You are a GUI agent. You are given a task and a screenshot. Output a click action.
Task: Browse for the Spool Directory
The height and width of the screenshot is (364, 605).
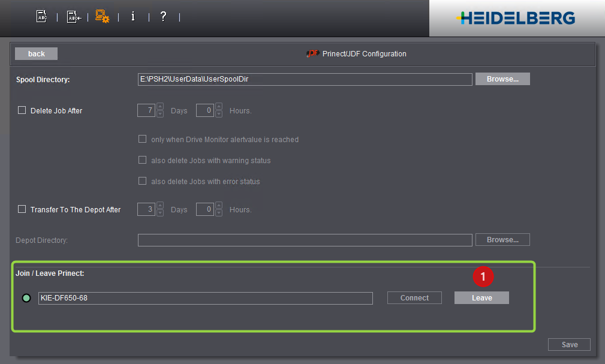[x=502, y=79]
